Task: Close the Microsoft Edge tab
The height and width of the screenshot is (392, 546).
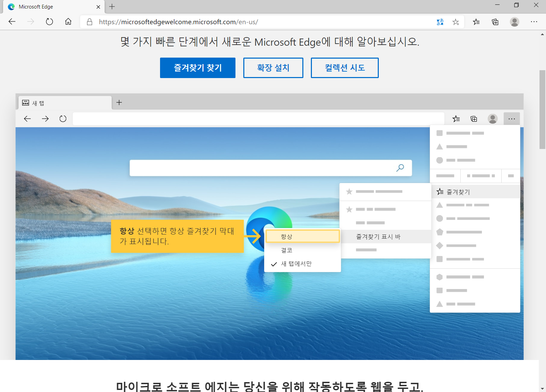Action: pos(98,7)
